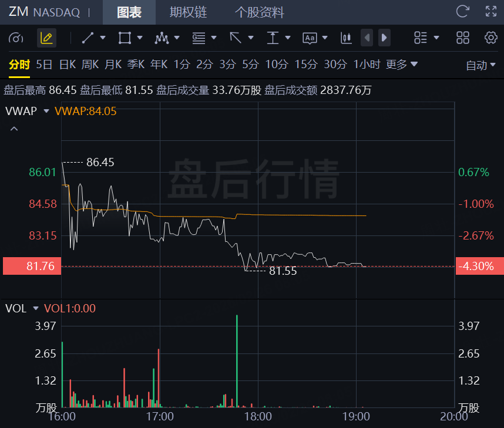Switch to the 5分 interval
Image resolution: width=504 pixels, height=428 pixels.
tap(250, 65)
